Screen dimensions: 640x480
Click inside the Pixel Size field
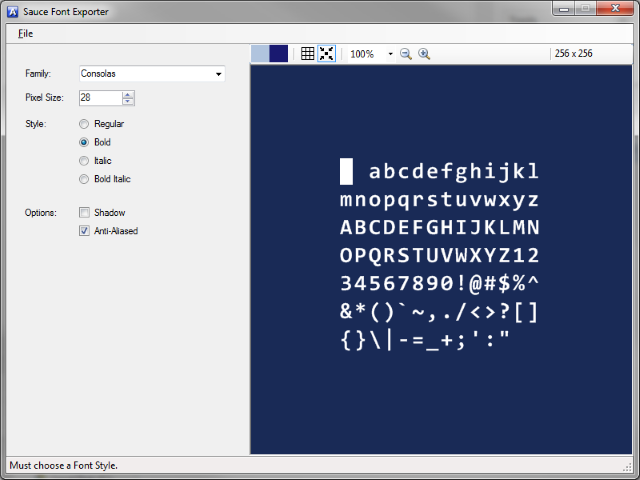click(x=100, y=98)
